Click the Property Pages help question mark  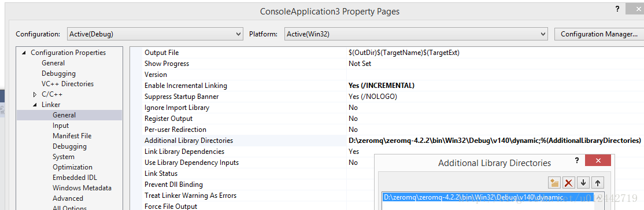tap(617, 9)
